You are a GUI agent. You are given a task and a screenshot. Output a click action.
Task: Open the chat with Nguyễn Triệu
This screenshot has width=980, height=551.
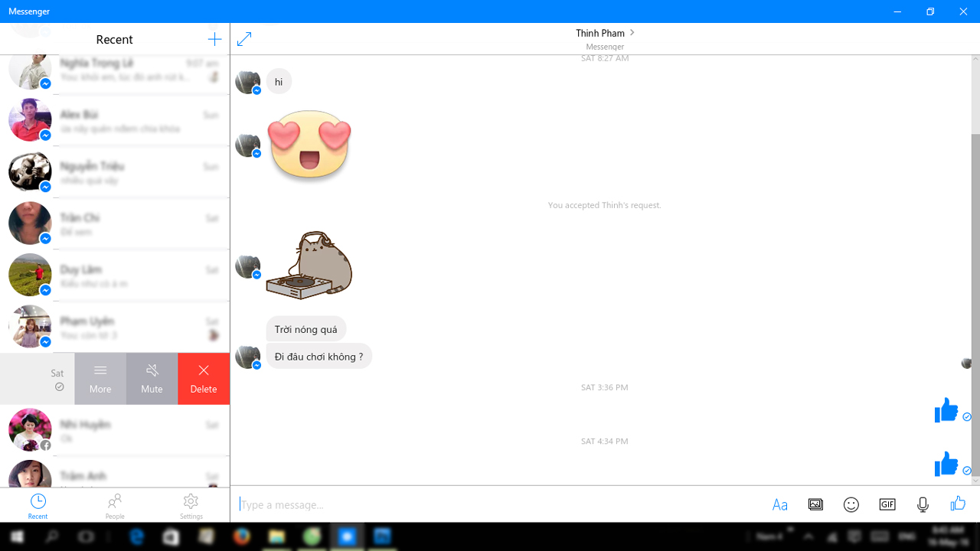point(115,171)
